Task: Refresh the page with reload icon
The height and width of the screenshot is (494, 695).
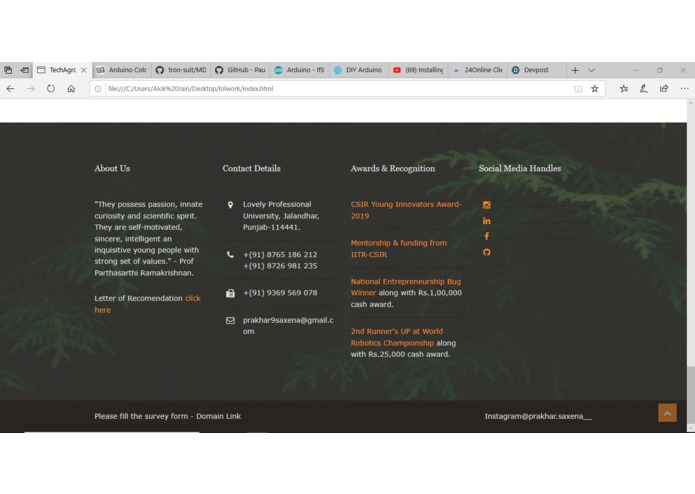Action: tap(51, 89)
